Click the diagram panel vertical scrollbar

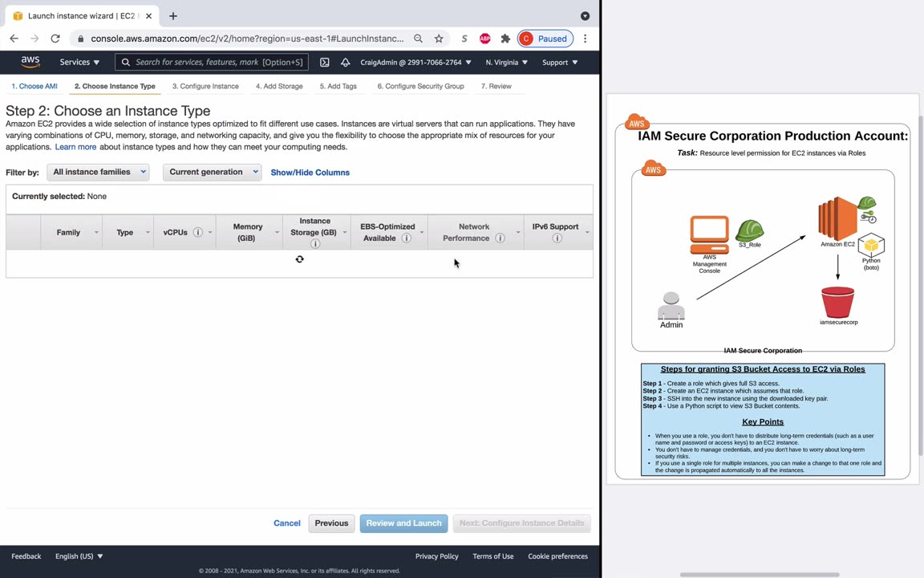click(x=921, y=286)
